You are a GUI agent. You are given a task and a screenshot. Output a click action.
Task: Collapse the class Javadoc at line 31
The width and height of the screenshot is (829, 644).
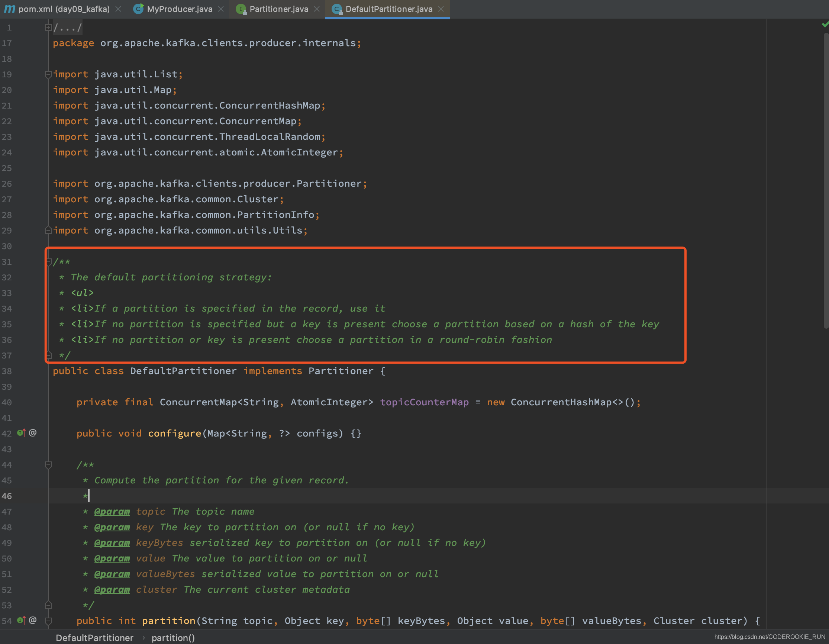(x=48, y=262)
